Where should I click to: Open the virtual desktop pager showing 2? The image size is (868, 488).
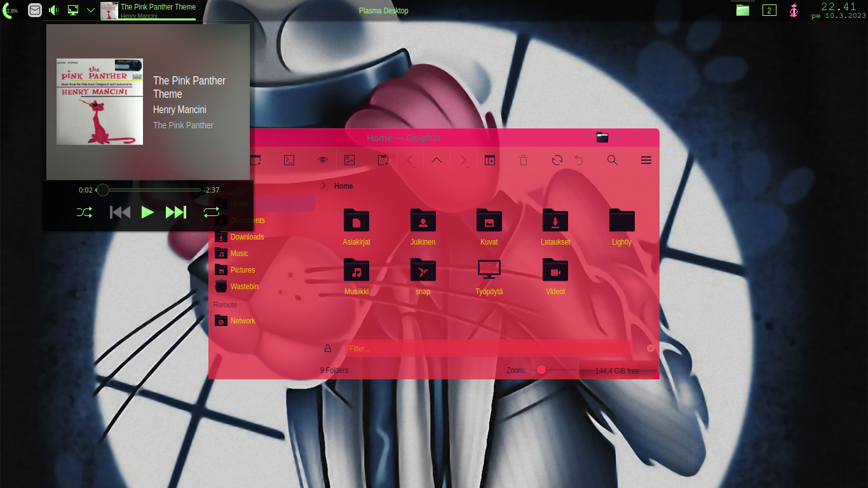[769, 10]
